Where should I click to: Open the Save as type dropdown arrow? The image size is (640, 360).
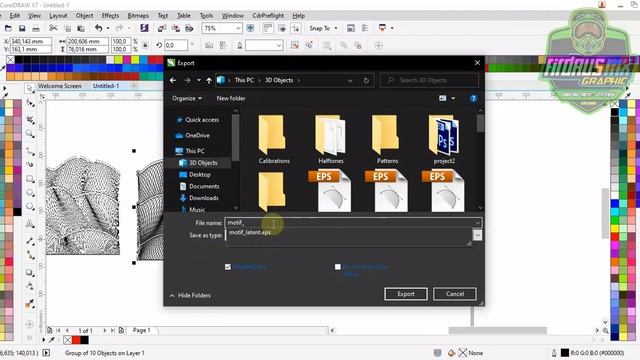click(477, 235)
